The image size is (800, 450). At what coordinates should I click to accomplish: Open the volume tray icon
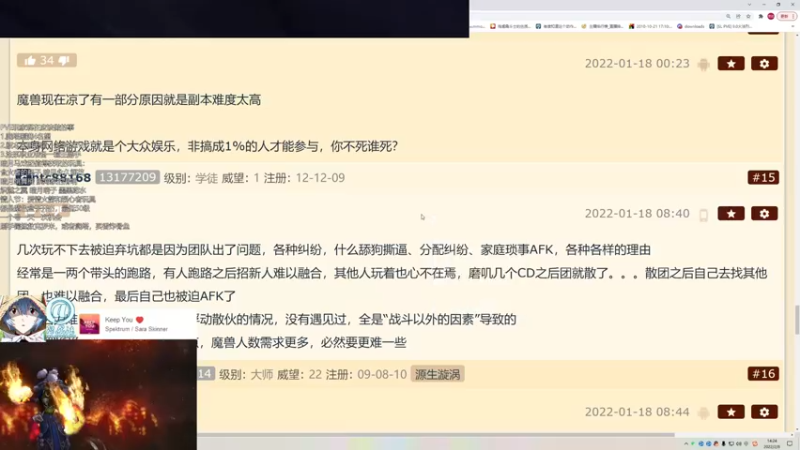coord(738,444)
